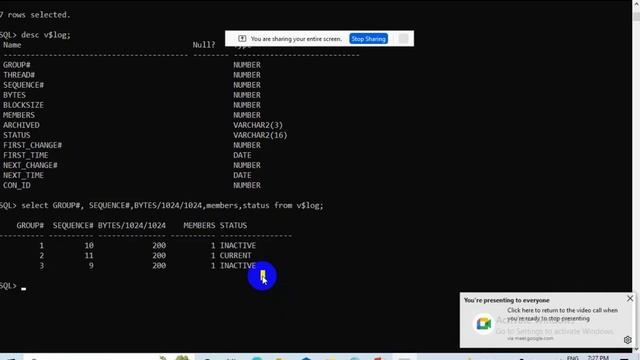Click 'Click here to return to the video call' message
This screenshot has height=360, width=640.
click(562, 314)
